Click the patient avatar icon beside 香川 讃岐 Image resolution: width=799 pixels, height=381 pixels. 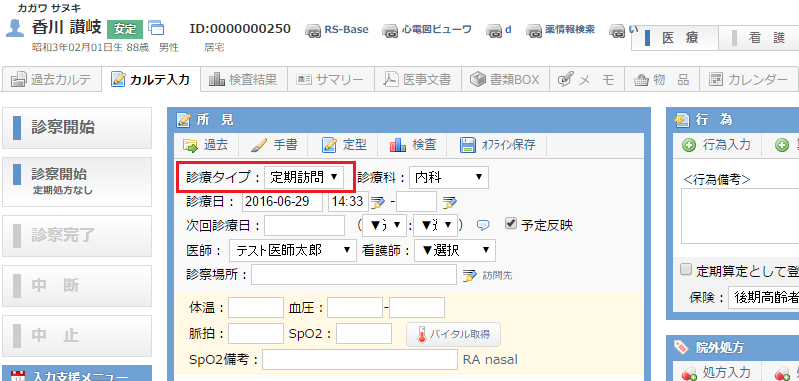point(15,28)
